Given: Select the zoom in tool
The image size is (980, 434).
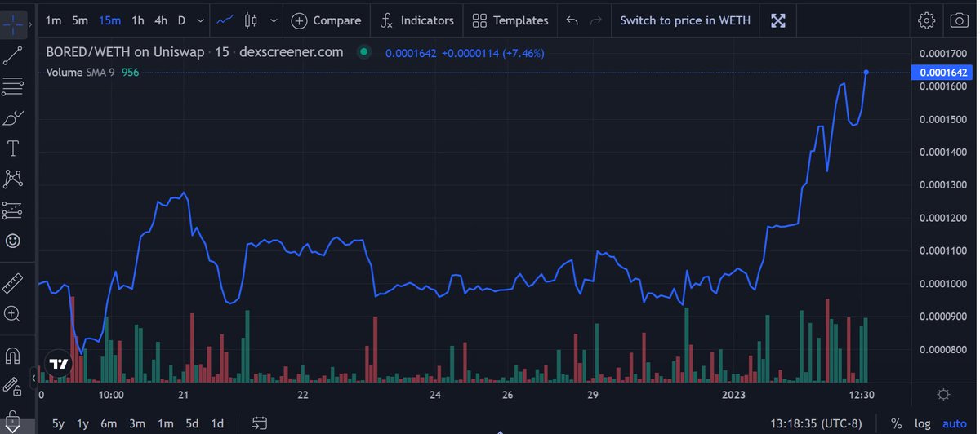Looking at the screenshot, I should [12, 313].
